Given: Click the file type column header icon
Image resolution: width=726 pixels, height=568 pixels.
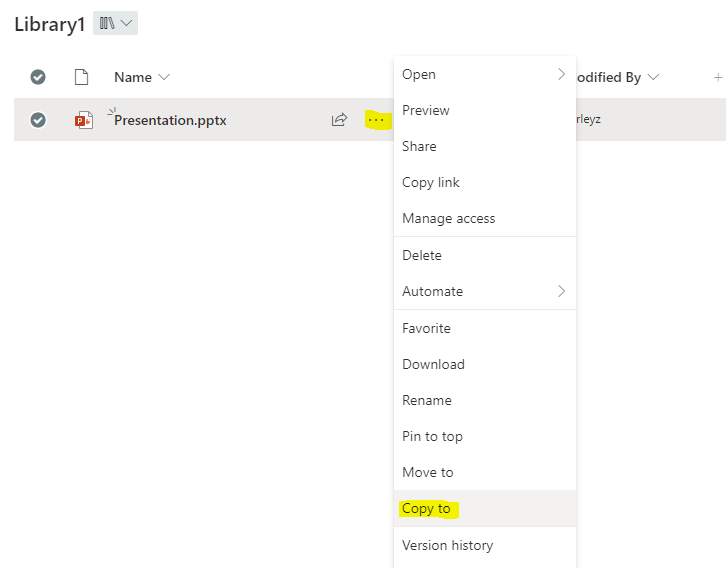Looking at the screenshot, I should pos(82,77).
